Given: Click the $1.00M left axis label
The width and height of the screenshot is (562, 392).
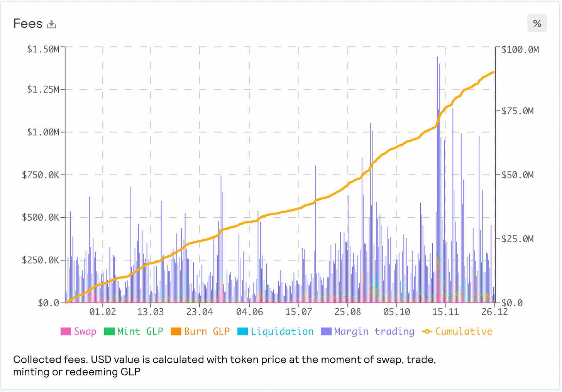Looking at the screenshot, I should pos(43,132).
